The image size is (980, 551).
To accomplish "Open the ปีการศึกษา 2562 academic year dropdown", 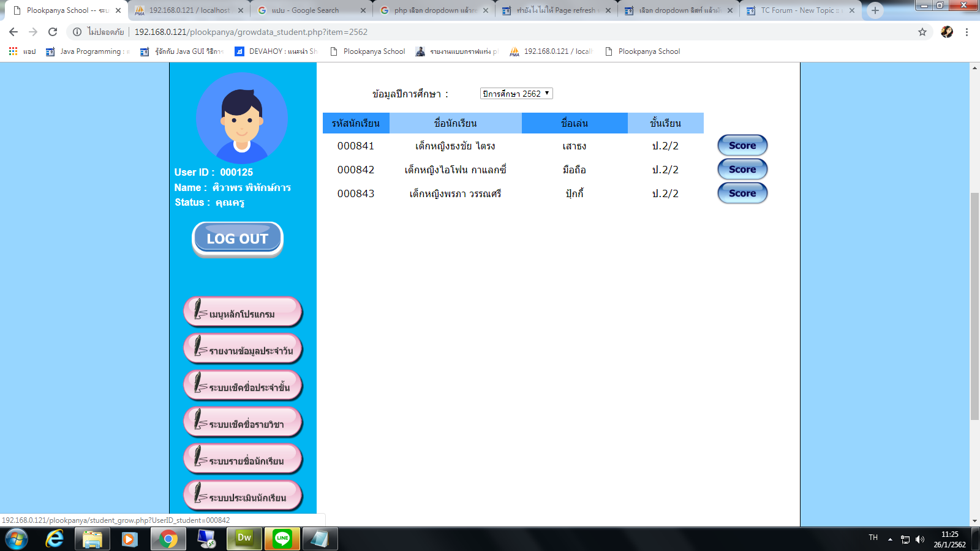I will coord(516,94).
